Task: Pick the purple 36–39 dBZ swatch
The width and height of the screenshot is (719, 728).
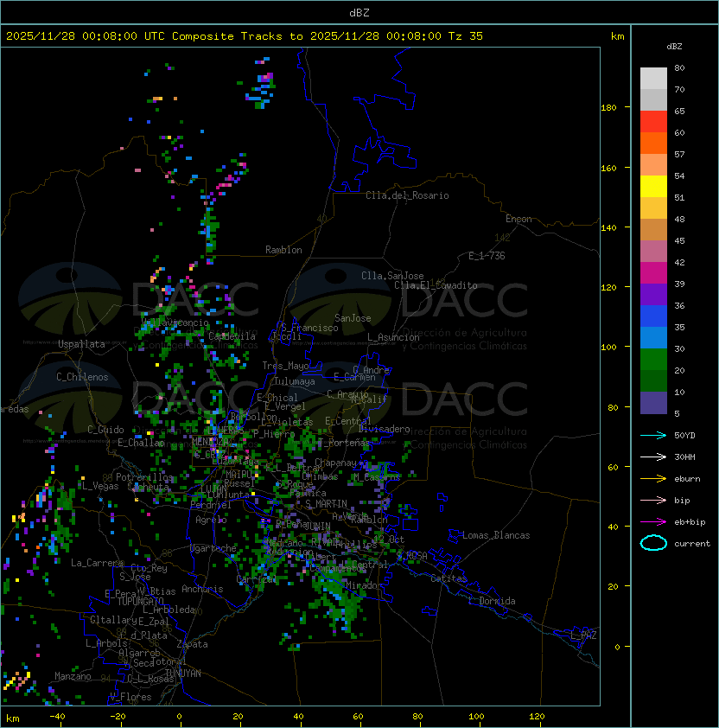Action: tap(653, 294)
